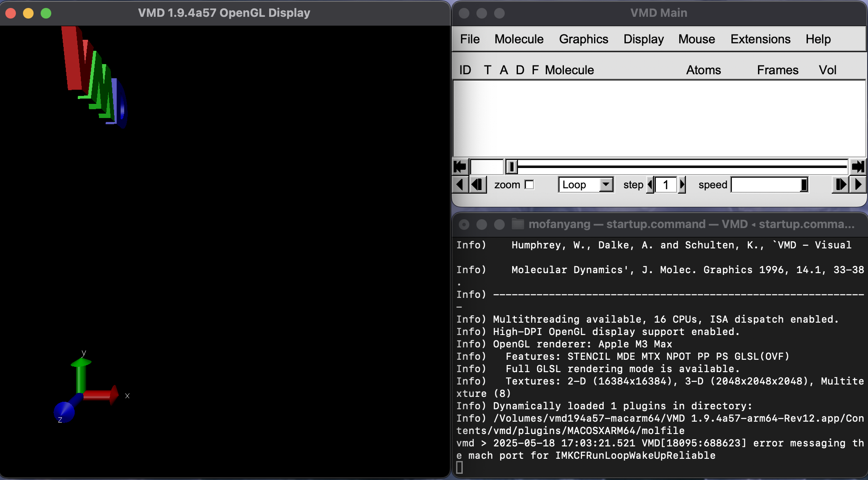The image size is (868, 480).
Task: Maximize the VMD OpenGL Display window
Action: (46, 13)
